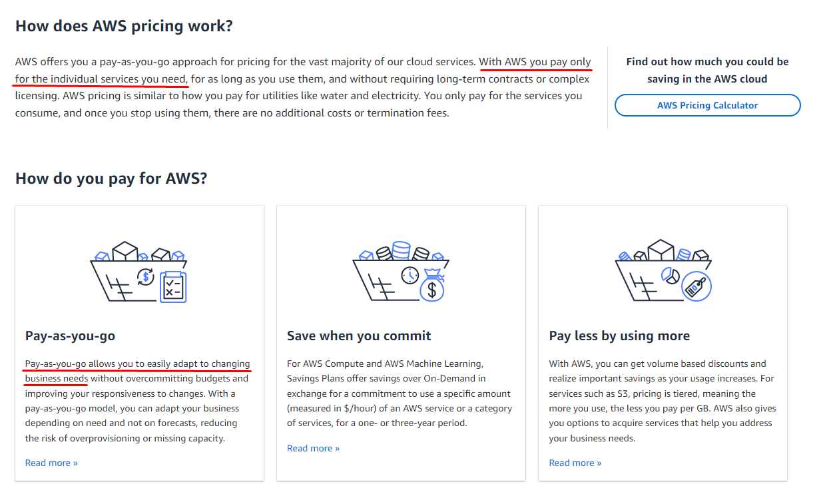
Task: Select the Pay less by using more heading
Action: click(619, 336)
